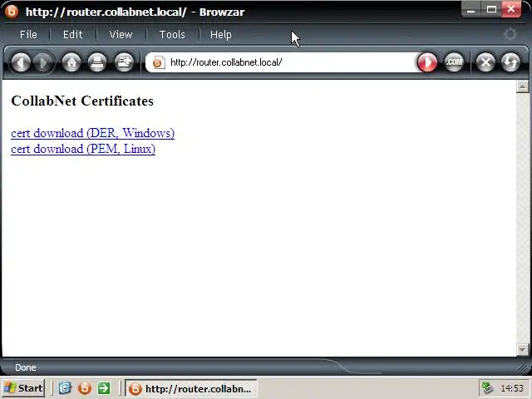
Task: Close the Browzar window
Action: tap(511, 9)
